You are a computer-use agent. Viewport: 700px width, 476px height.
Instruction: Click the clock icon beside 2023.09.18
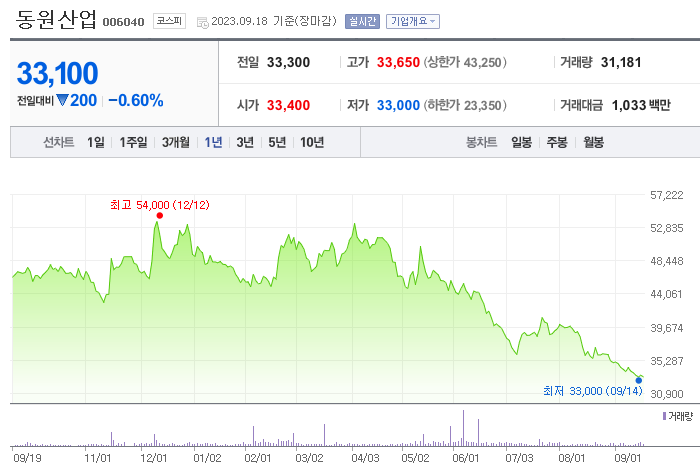[203, 22]
